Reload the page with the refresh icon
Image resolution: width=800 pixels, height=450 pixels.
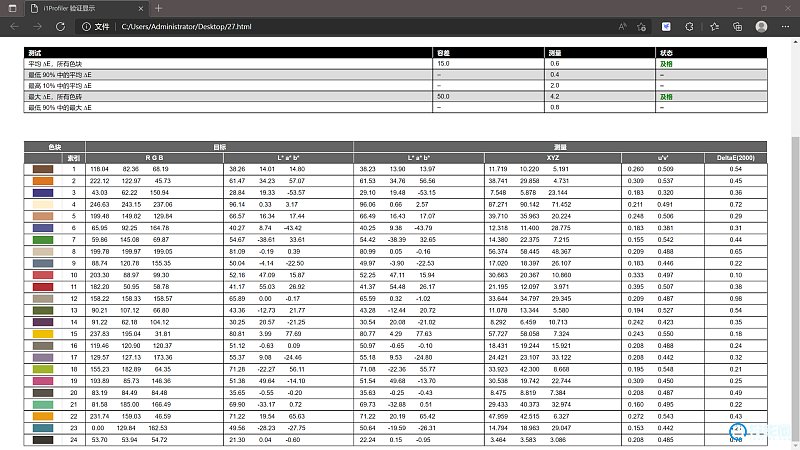[x=61, y=26]
